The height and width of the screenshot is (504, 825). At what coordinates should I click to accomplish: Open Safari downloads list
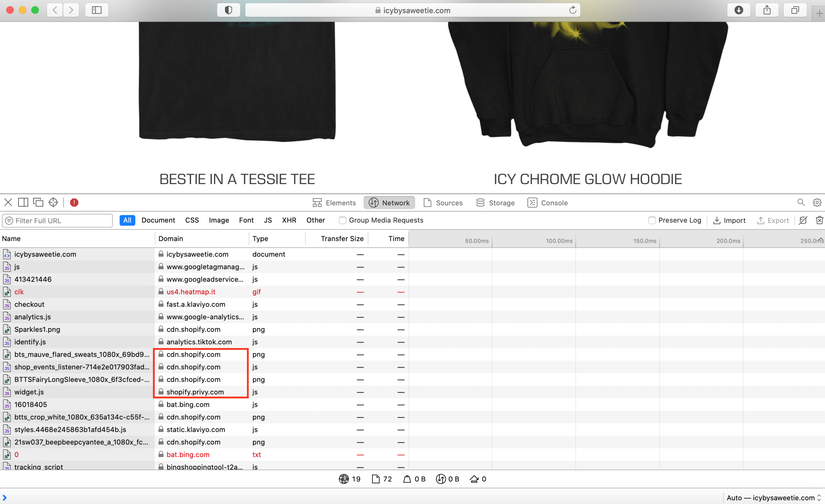point(739,10)
